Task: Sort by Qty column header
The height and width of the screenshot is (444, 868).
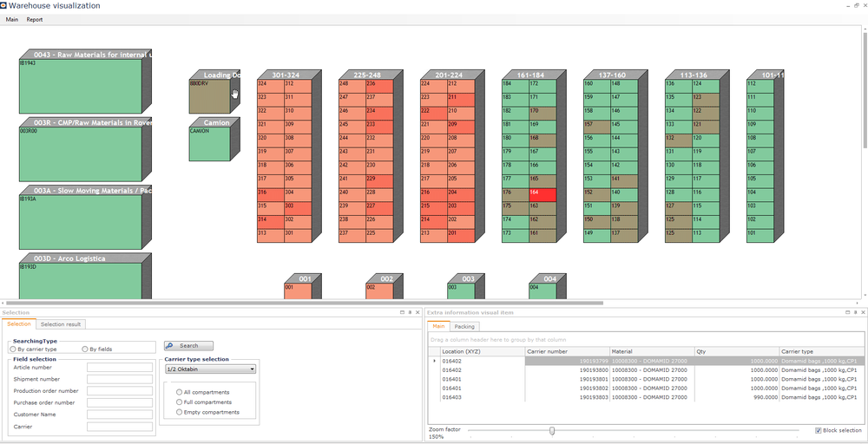Action: (737, 351)
